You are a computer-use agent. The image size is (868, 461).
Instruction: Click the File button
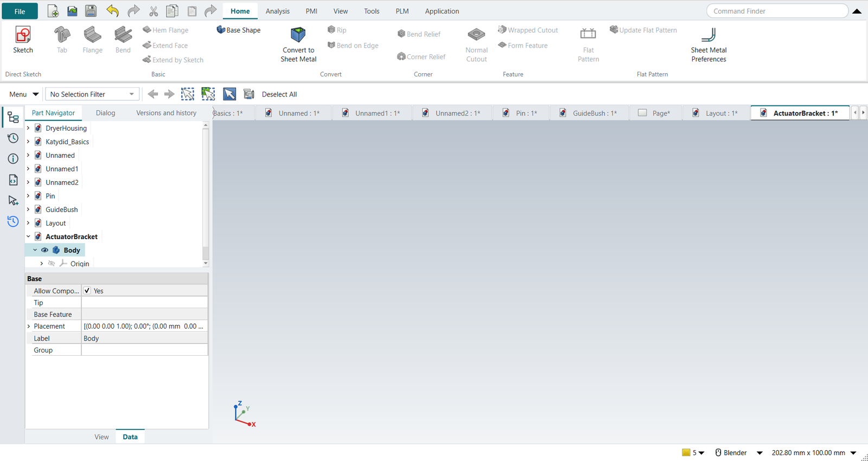[20, 11]
